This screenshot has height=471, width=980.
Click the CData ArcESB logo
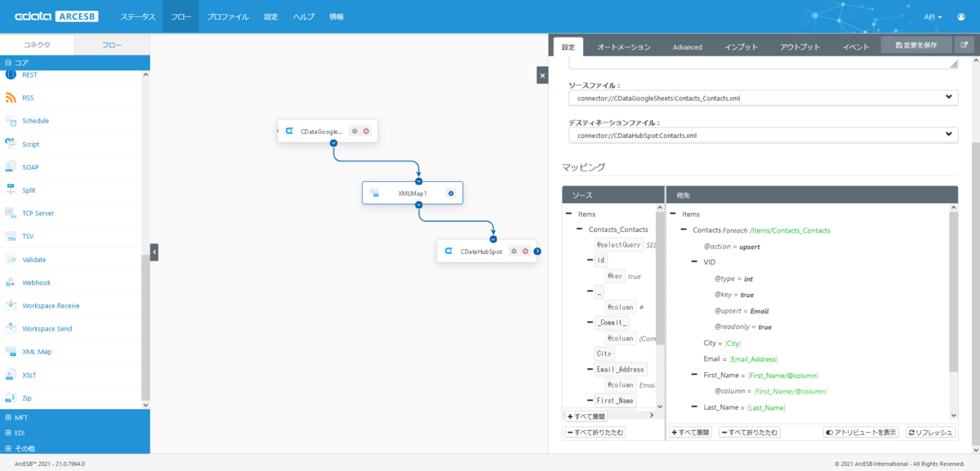pos(55,16)
